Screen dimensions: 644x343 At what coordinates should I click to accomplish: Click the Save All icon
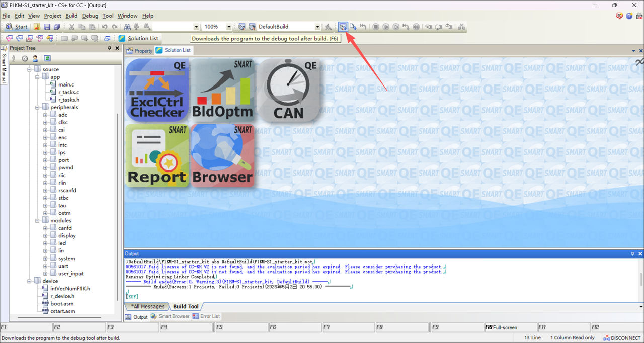click(57, 27)
